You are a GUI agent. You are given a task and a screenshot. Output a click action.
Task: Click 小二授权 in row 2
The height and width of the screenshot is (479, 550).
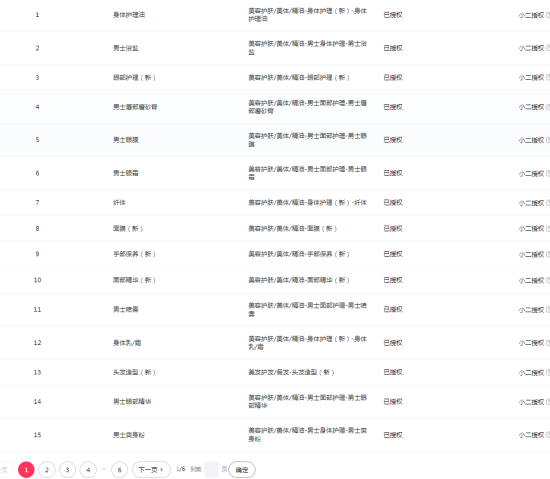pos(531,48)
